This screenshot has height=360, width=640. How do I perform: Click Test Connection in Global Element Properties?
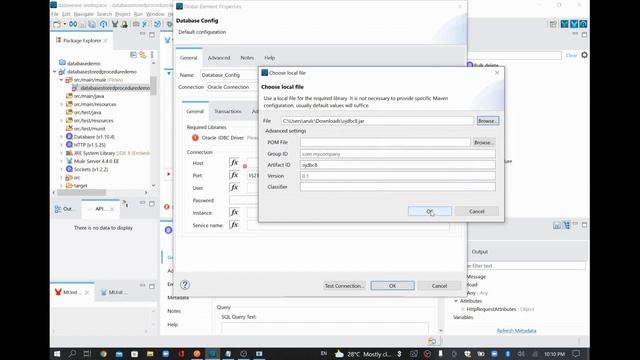tap(344, 286)
